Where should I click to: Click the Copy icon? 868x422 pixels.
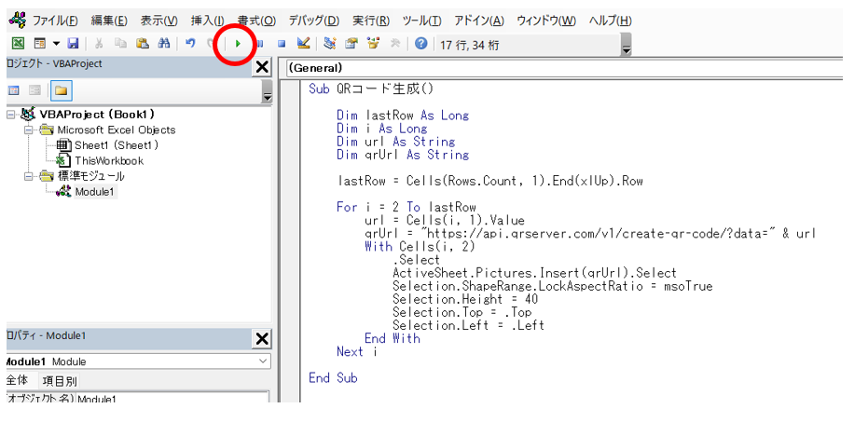coord(120,44)
